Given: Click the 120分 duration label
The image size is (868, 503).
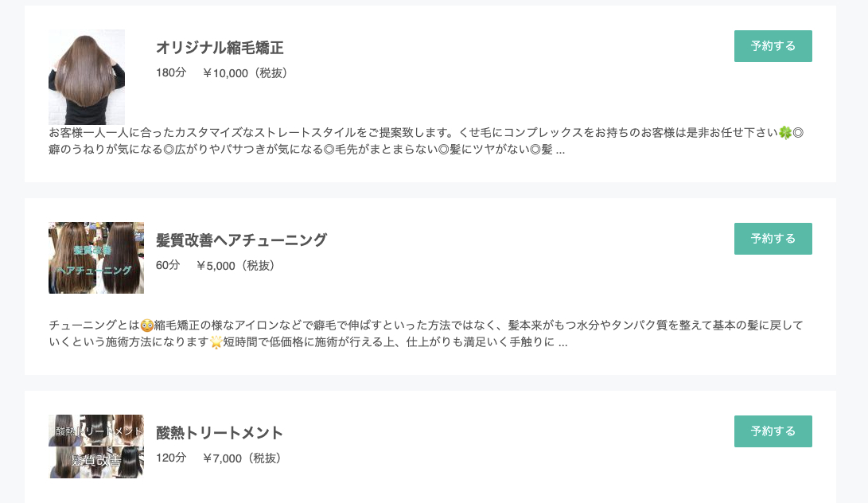Looking at the screenshot, I should pos(172,458).
